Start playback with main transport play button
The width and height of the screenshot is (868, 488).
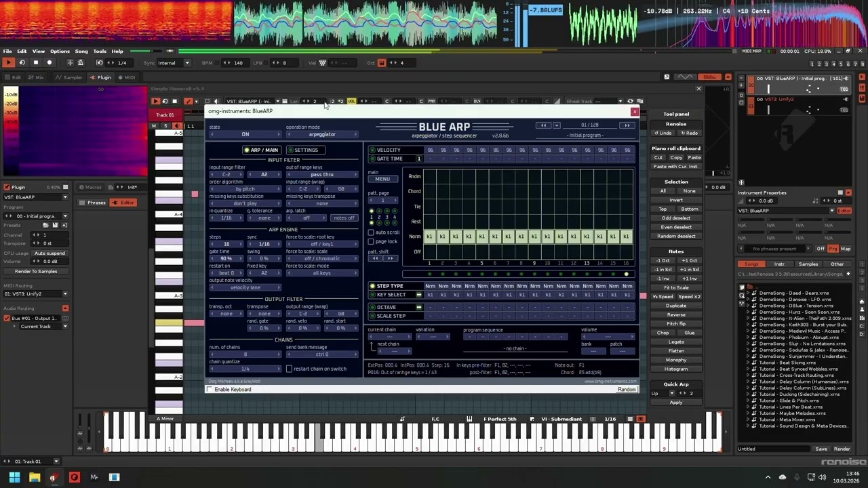[8, 62]
